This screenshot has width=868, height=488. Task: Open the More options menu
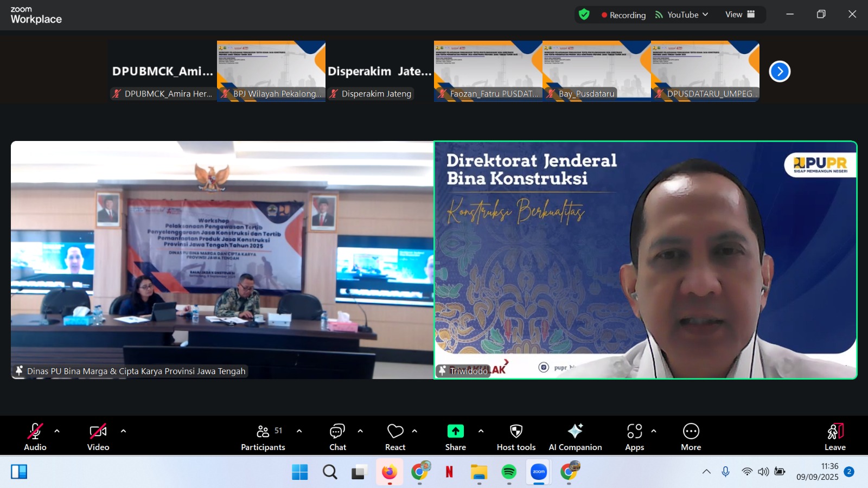click(x=691, y=437)
